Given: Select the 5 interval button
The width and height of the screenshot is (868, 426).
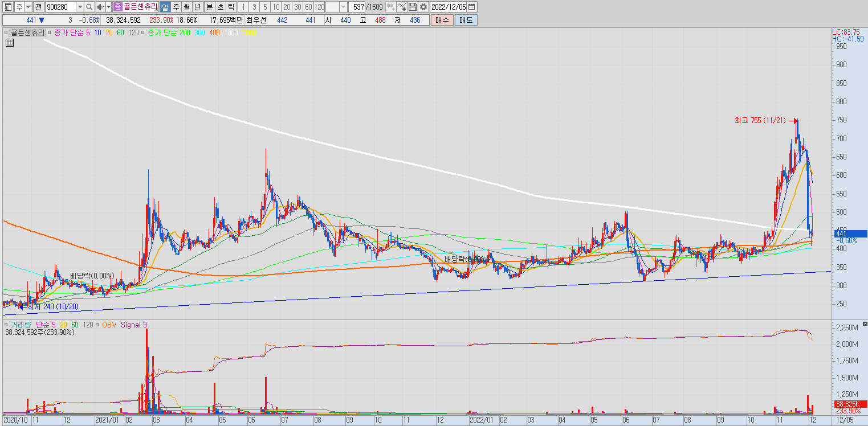Looking at the screenshot, I should [265, 7].
